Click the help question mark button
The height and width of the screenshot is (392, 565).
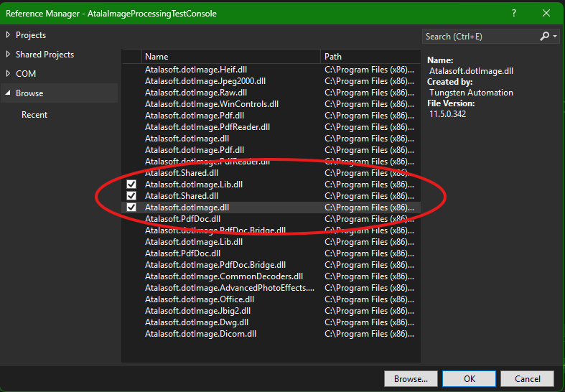coord(514,13)
